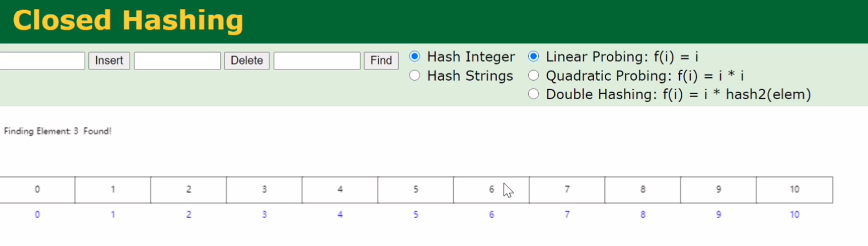Click hash table cell containing 8
This screenshot has width=868, height=246.
[x=642, y=190]
